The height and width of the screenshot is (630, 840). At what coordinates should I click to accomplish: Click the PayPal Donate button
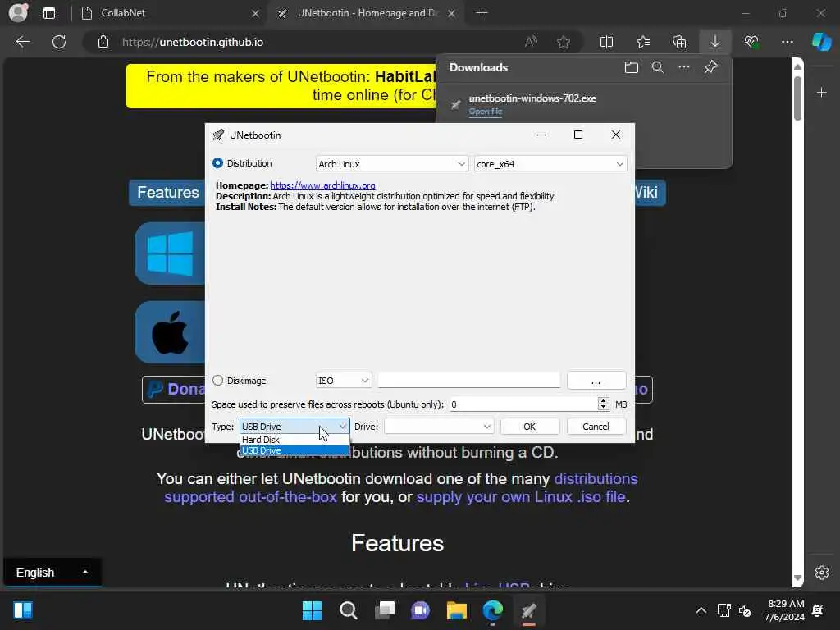[x=174, y=389]
